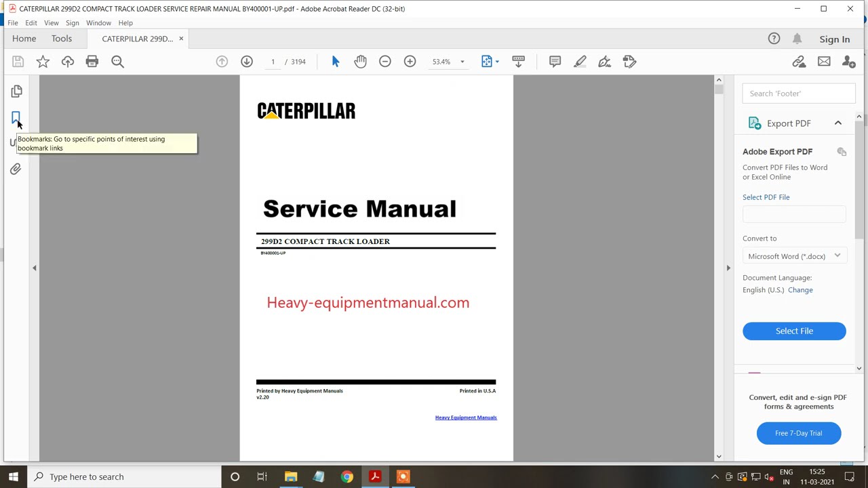Collapse right tools pane arrow
868x488 pixels.
728,268
